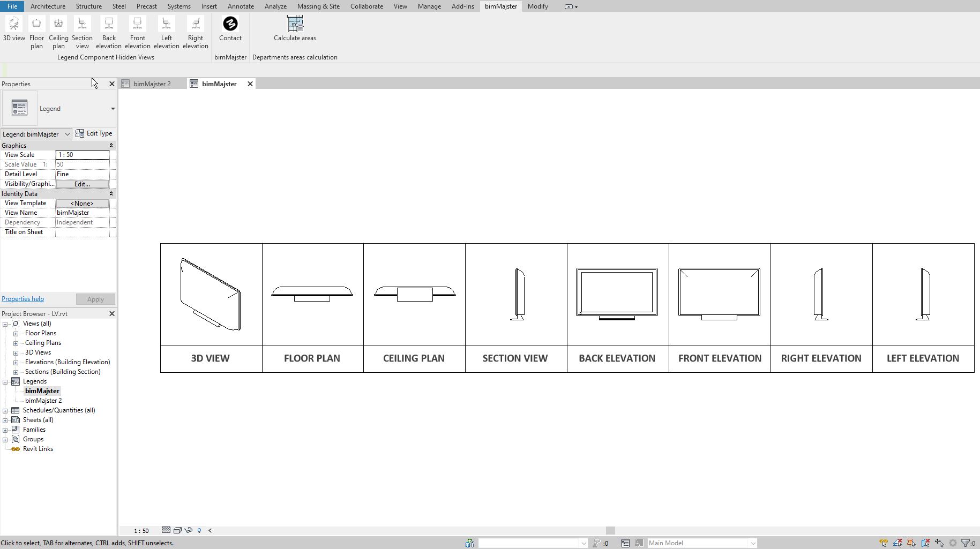980x549 pixels.
Task: Click the Left elevation ribbon icon
Action: 167,24
